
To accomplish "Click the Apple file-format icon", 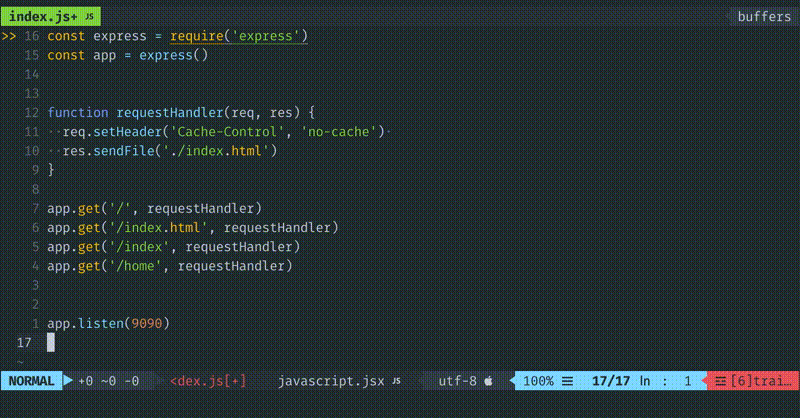I will pos(489,381).
